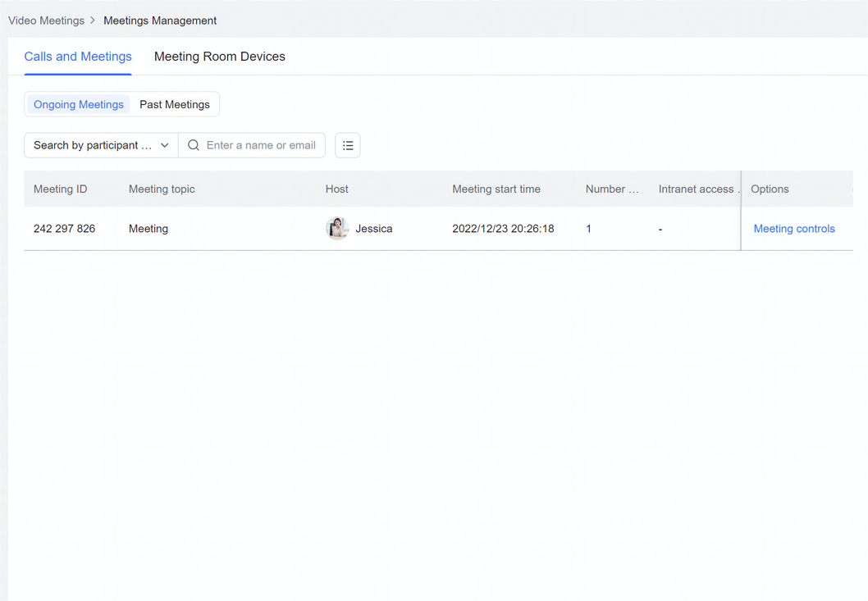Click the search magnifier icon
This screenshot has height=601, width=868.
193,145
